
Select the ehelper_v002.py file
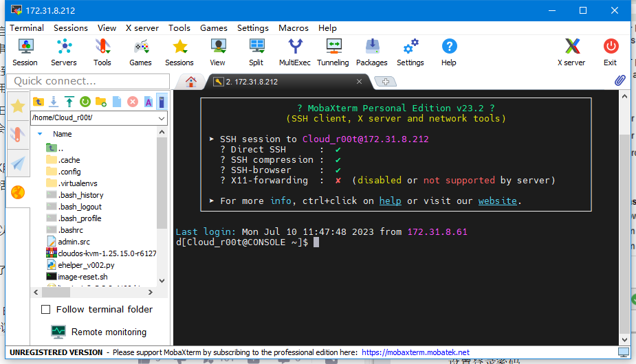coord(86,264)
